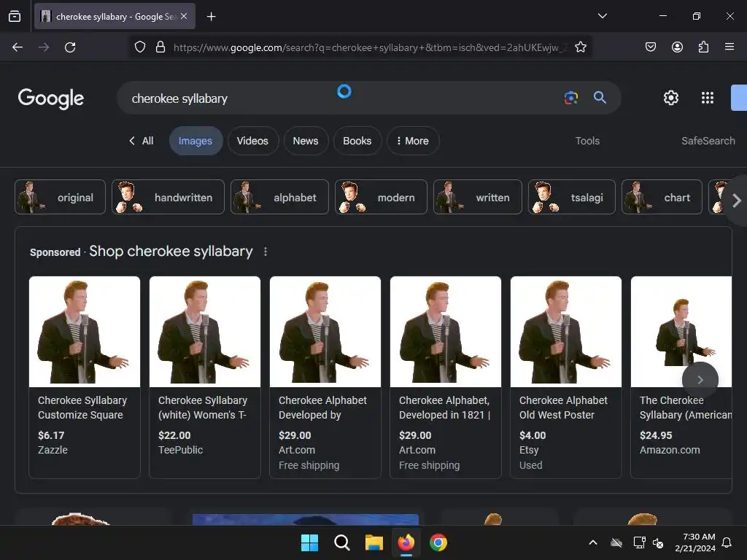Advance the sponsored products carousel
Viewport: 747px width, 560px height.
click(700, 379)
